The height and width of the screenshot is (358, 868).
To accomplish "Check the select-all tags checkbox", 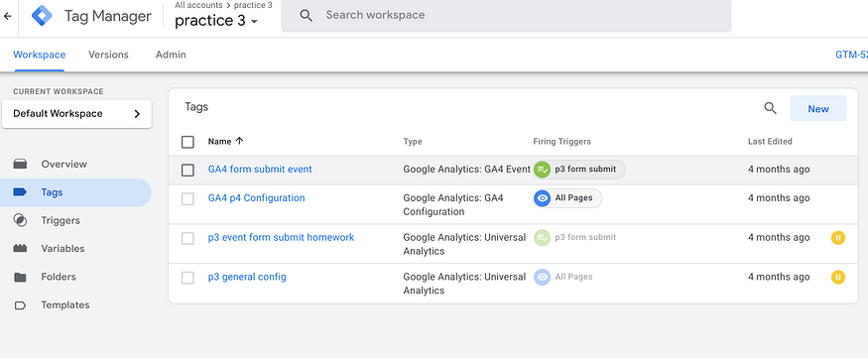I will 187,142.
